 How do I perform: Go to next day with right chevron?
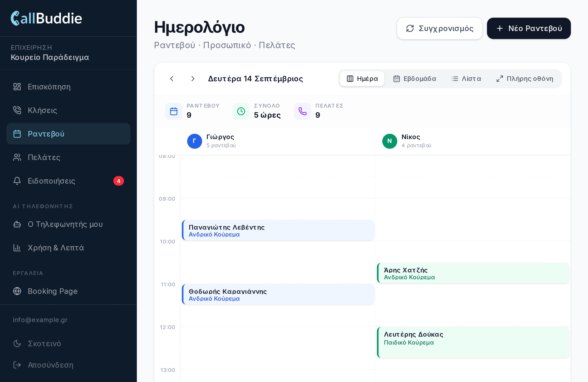pos(193,79)
